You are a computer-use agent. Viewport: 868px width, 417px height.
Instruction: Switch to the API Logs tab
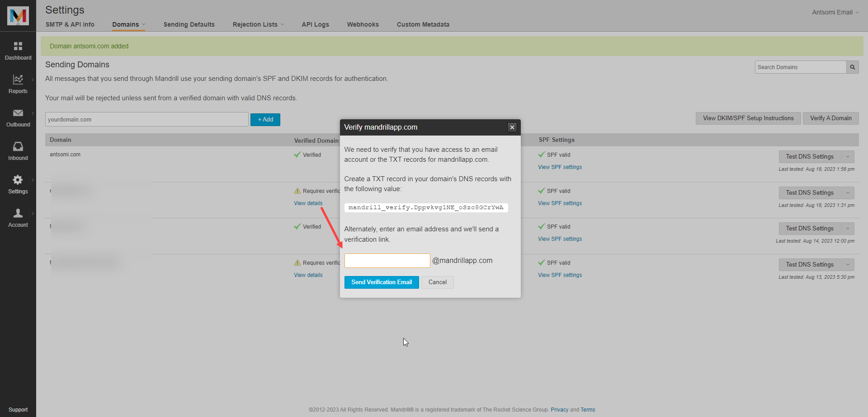click(x=316, y=24)
